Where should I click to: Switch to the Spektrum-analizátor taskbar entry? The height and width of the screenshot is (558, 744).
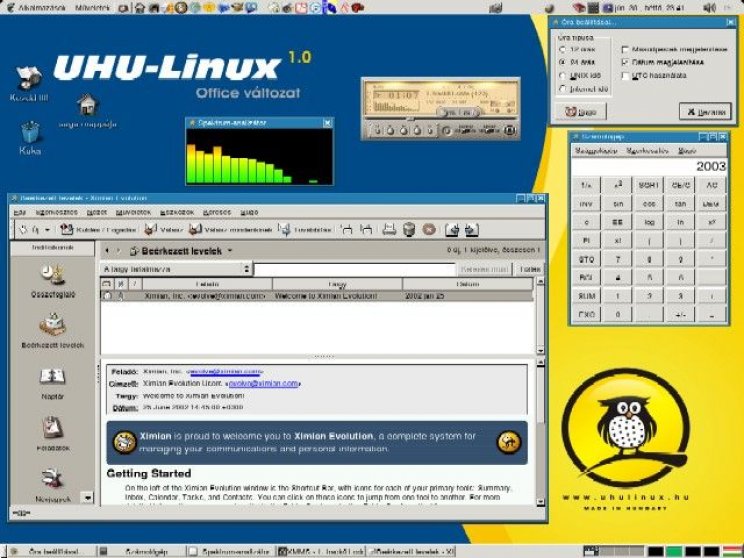tap(230, 551)
